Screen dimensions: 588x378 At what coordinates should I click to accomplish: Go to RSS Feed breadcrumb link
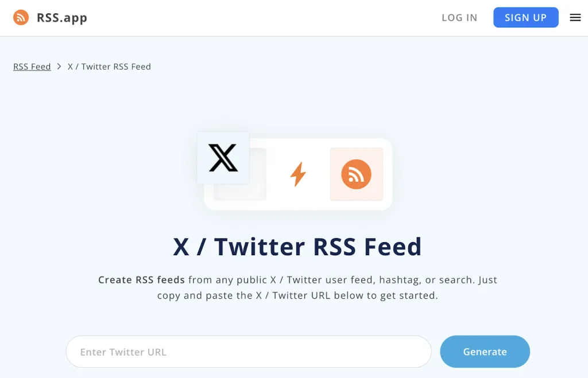pyautogui.click(x=32, y=67)
